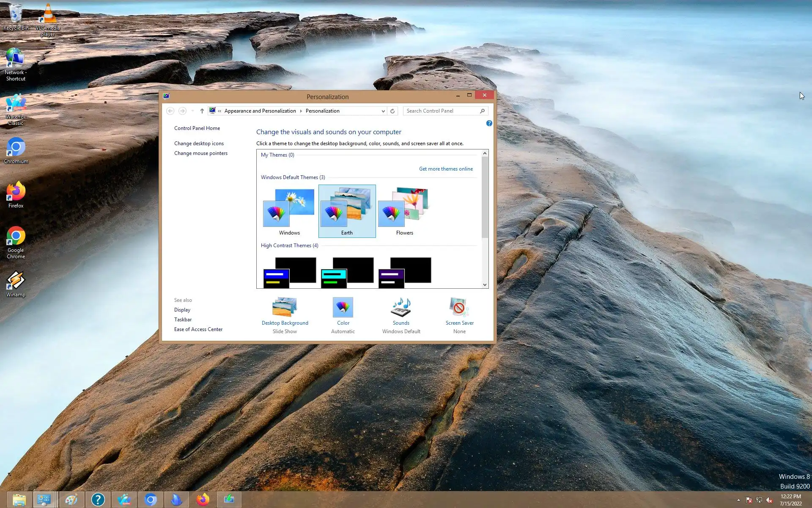Click Get more themes online link
This screenshot has width=812, height=508.
[446, 169]
